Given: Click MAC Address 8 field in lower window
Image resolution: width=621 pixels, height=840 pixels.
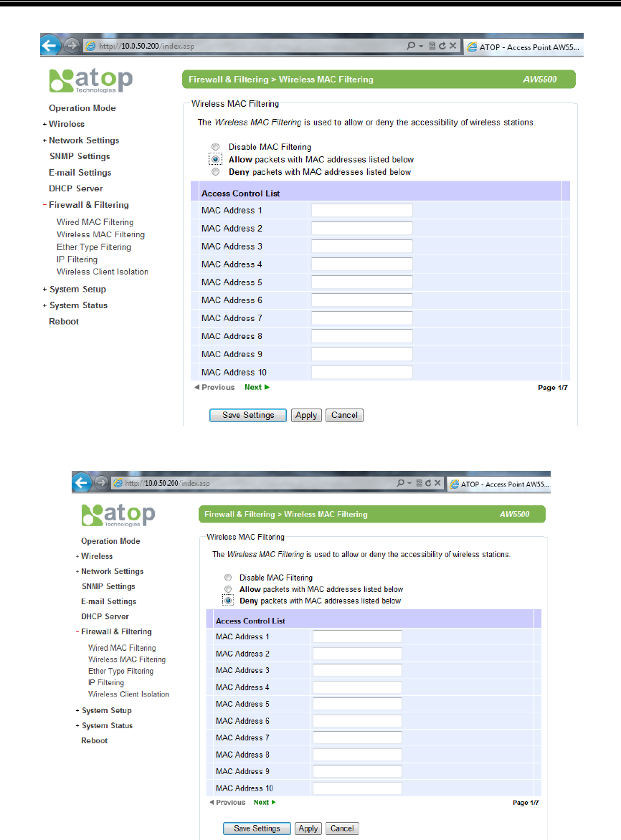Looking at the screenshot, I should pos(357,754).
